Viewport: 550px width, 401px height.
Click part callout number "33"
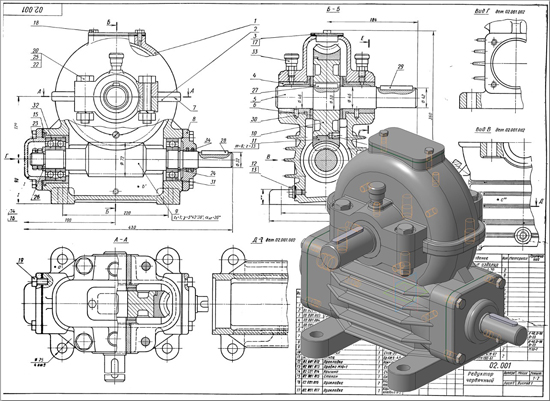click(255, 52)
